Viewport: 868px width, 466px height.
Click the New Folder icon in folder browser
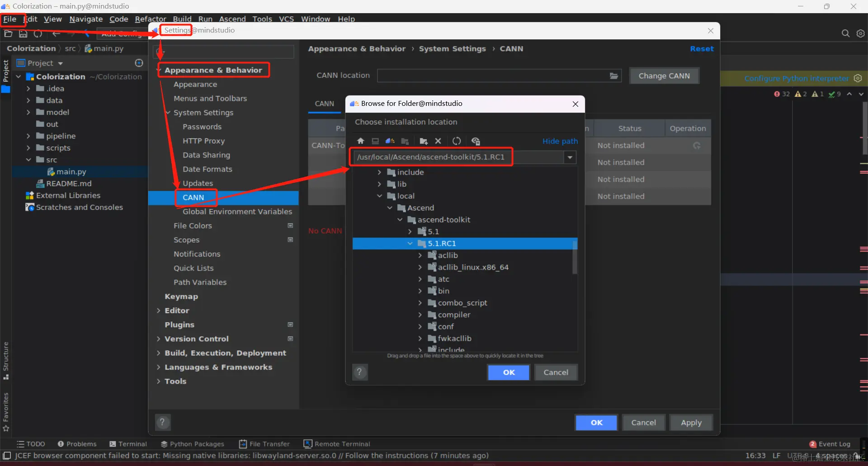(424, 141)
